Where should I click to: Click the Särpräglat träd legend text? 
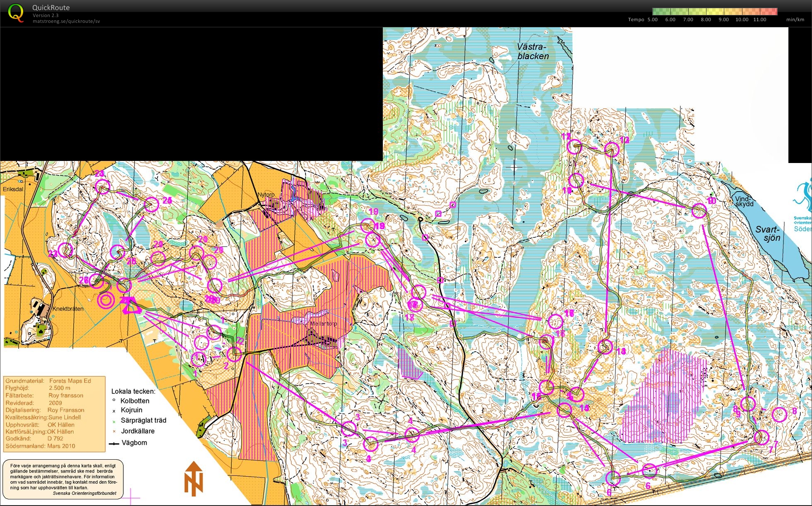click(x=144, y=420)
